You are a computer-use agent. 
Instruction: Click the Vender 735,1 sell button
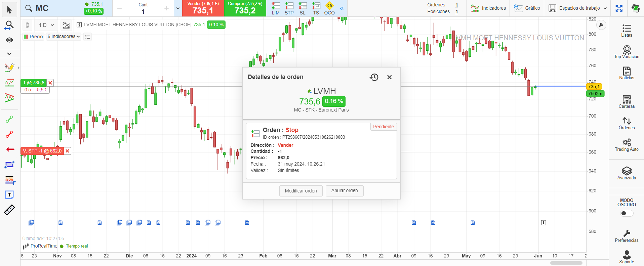[x=203, y=8]
